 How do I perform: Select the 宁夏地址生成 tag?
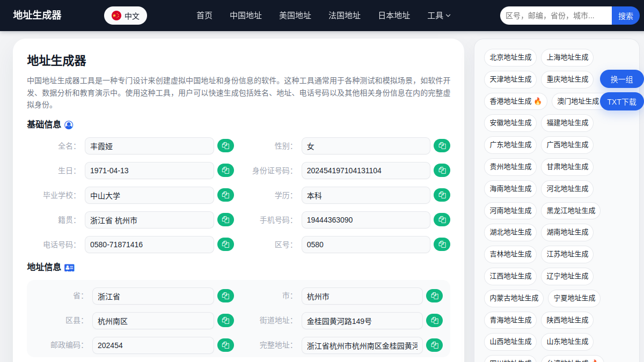[x=575, y=298]
